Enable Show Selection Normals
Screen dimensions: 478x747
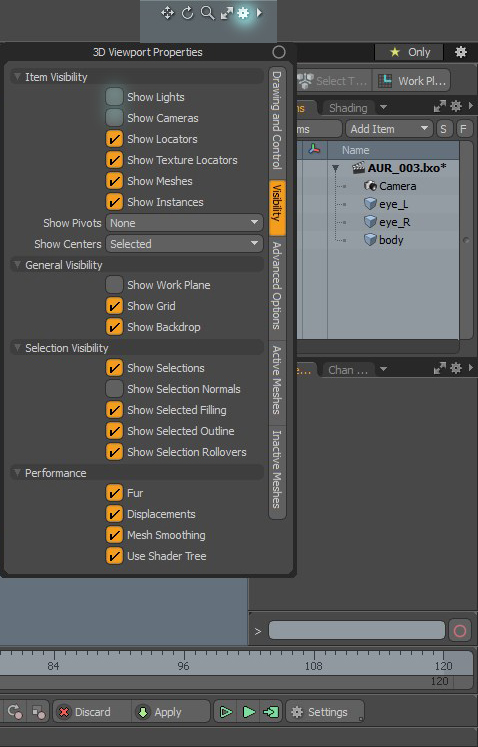[x=114, y=389]
